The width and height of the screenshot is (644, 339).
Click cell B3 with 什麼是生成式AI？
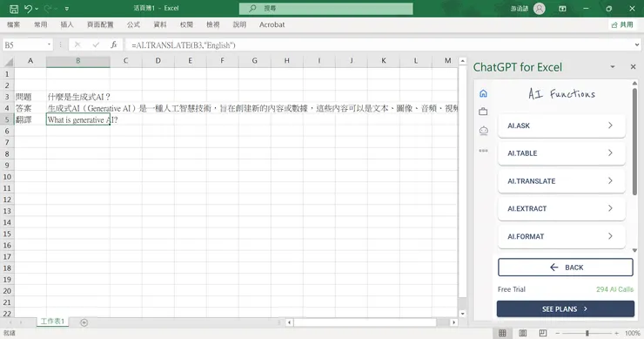(78, 97)
